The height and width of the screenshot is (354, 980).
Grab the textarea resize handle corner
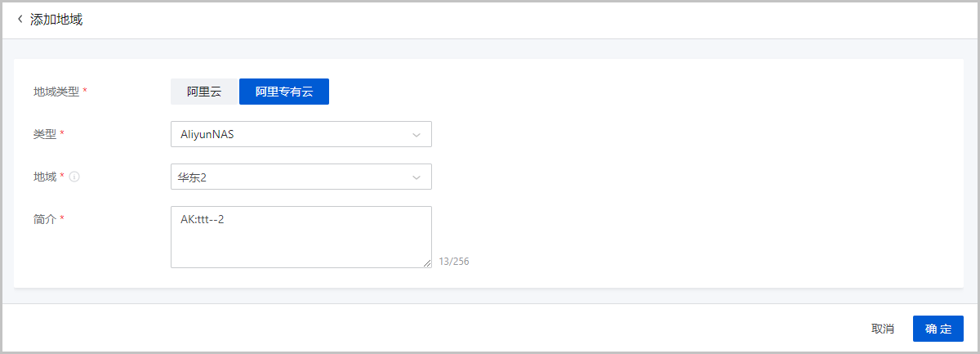[426, 262]
